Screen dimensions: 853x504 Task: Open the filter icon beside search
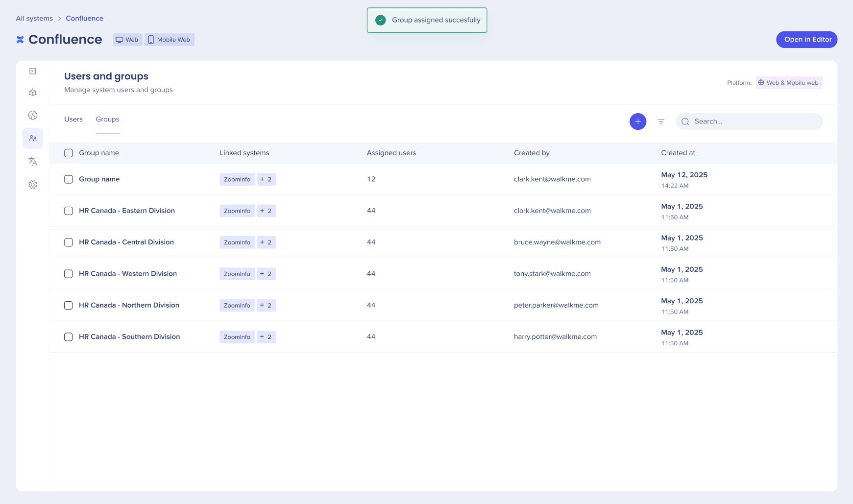tap(661, 121)
